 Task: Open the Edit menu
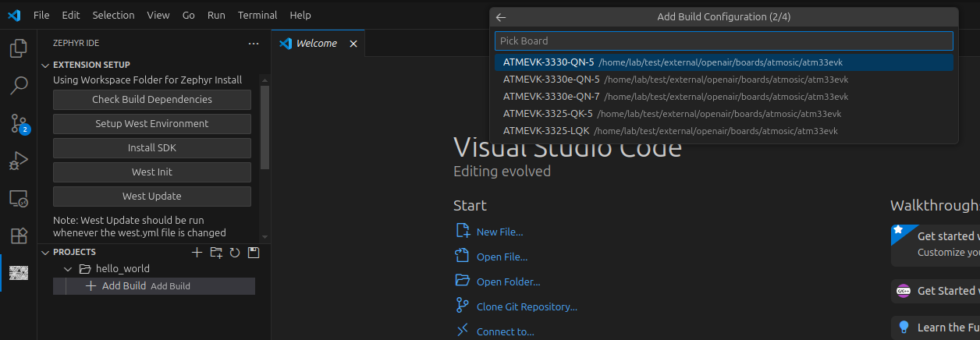71,15
